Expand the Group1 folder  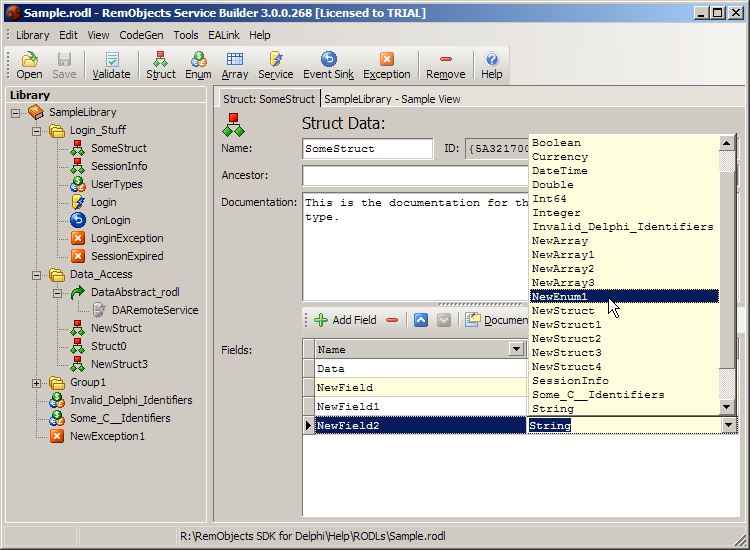coord(36,384)
